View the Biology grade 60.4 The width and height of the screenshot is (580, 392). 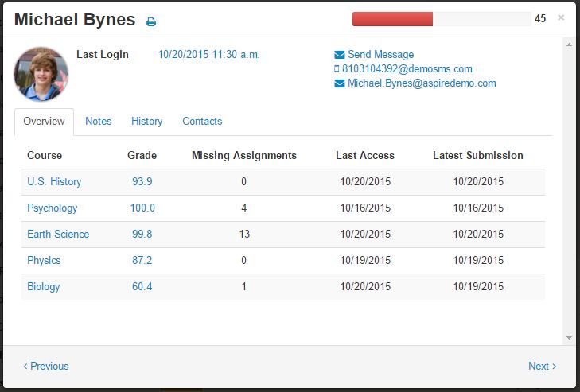[x=142, y=287]
